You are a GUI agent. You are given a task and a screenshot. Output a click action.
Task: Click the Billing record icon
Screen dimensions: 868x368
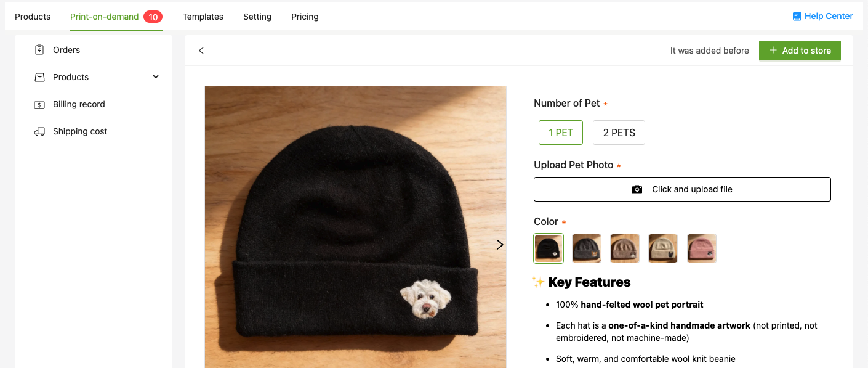pyautogui.click(x=39, y=104)
